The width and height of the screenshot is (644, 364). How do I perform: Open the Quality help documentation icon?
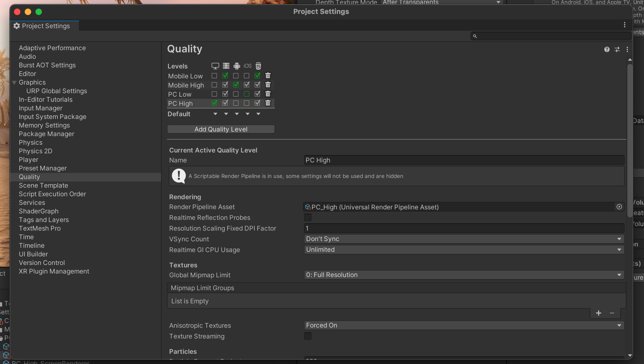click(x=606, y=49)
